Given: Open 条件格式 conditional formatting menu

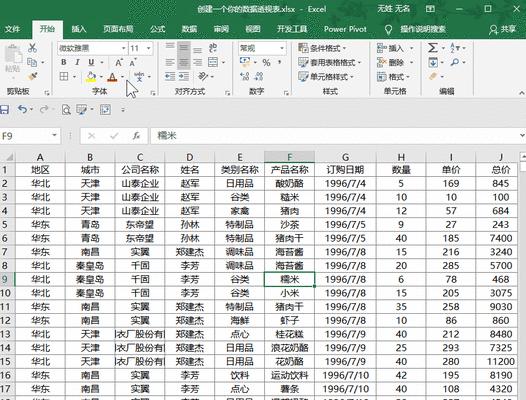Looking at the screenshot, I should coord(322,48).
